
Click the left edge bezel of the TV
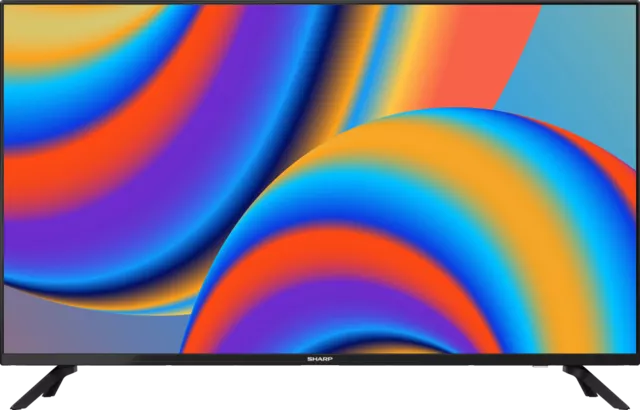click(x=2, y=180)
